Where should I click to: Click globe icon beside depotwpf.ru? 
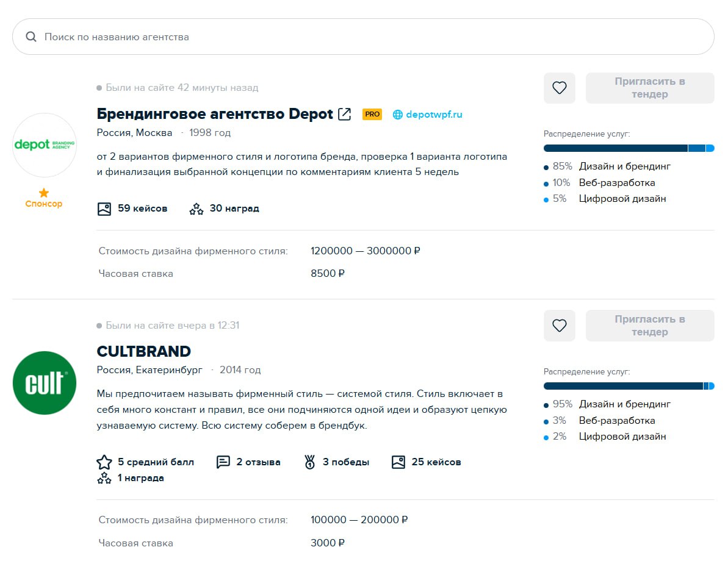pyautogui.click(x=397, y=115)
